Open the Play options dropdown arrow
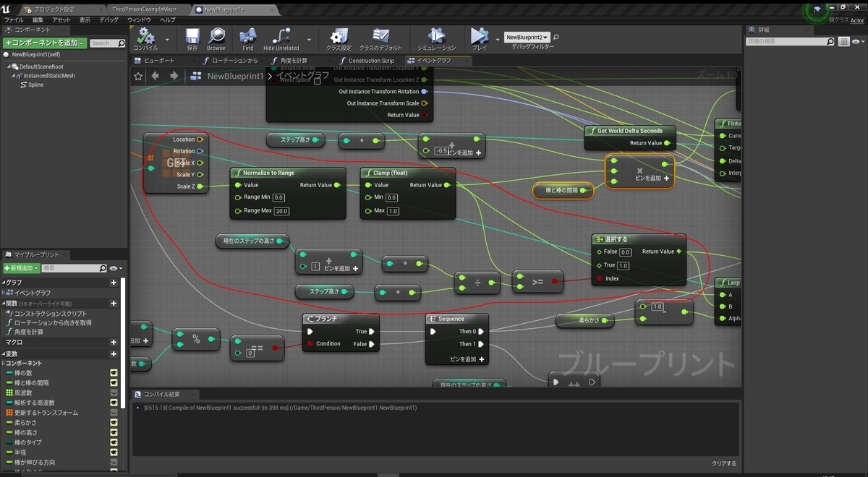This screenshot has height=477, width=868. pyautogui.click(x=497, y=39)
